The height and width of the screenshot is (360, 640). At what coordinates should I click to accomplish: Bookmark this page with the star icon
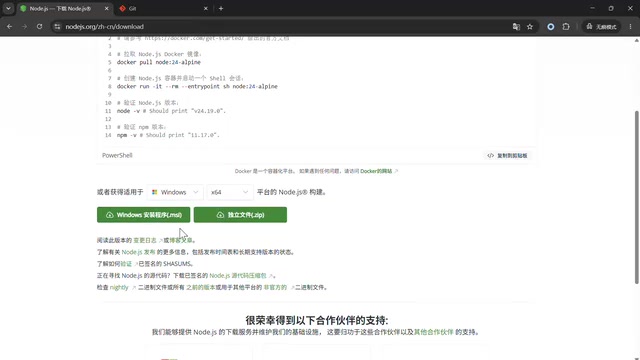point(530,27)
